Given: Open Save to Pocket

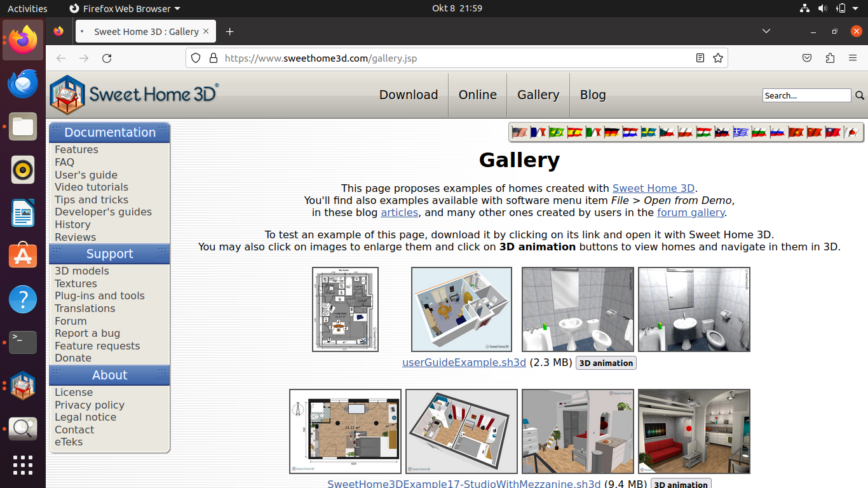Looking at the screenshot, I should click(807, 58).
